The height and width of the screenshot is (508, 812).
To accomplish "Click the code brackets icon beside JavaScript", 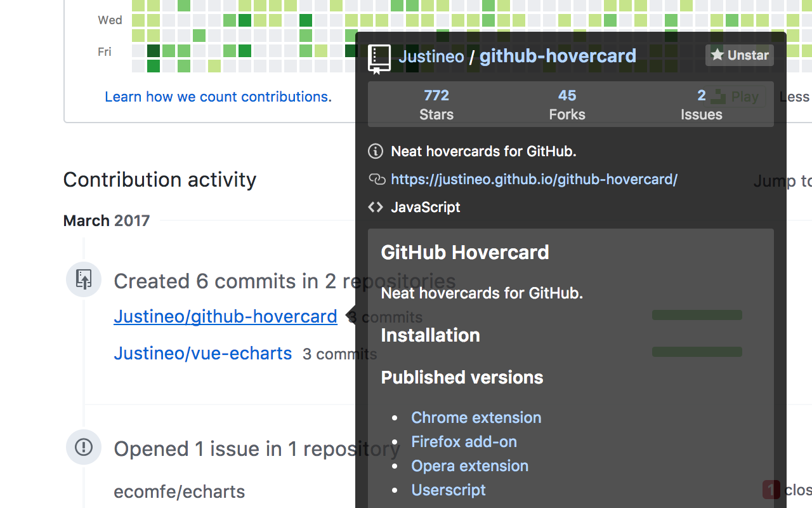I will [x=376, y=207].
